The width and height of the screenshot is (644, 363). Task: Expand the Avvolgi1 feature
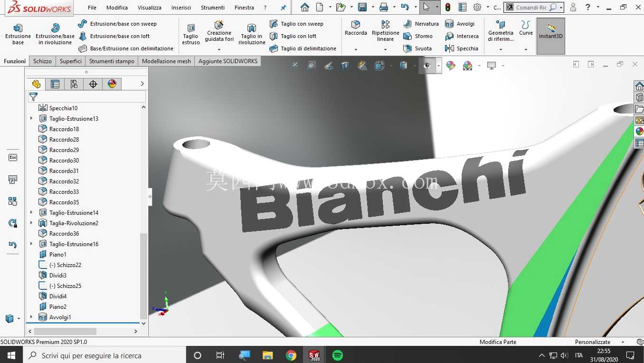click(31, 317)
